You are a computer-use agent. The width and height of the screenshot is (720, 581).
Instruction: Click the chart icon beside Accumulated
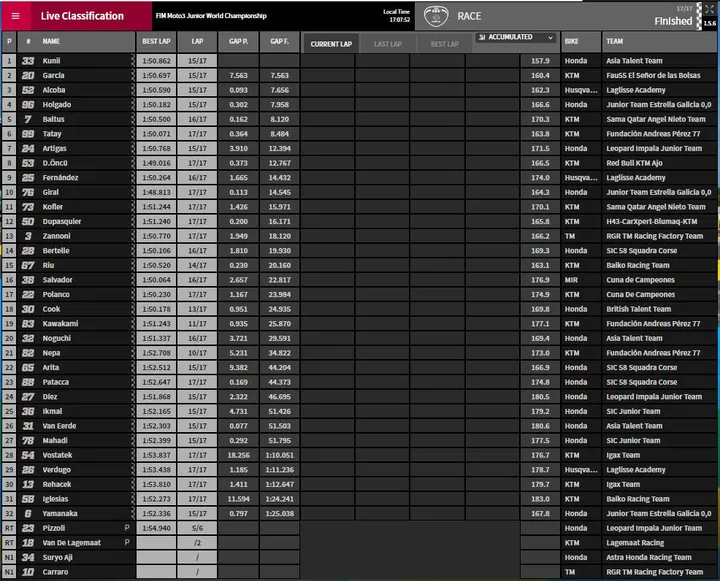[x=482, y=37]
